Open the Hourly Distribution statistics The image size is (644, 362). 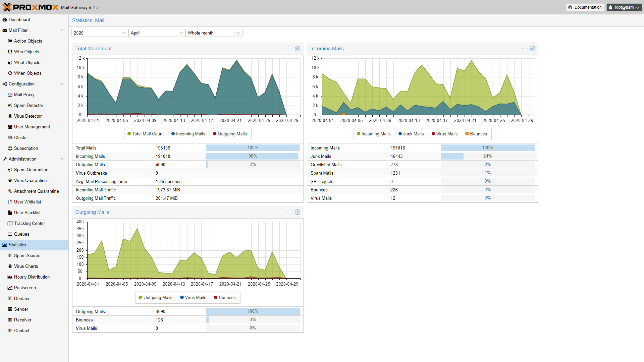pyautogui.click(x=32, y=277)
